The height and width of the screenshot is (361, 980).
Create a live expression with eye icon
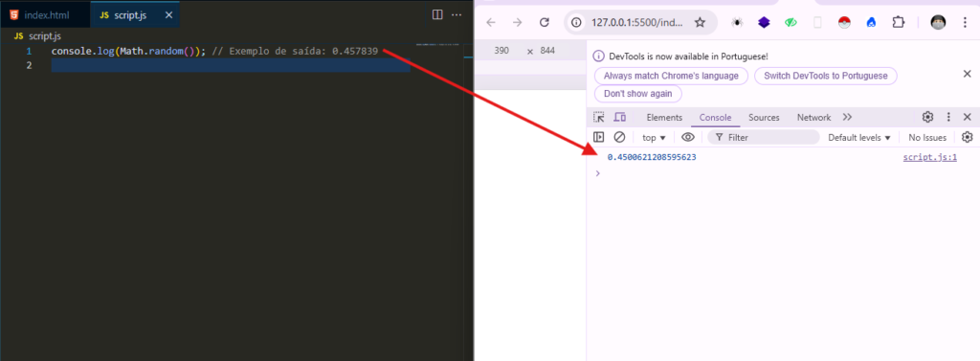pyautogui.click(x=688, y=137)
